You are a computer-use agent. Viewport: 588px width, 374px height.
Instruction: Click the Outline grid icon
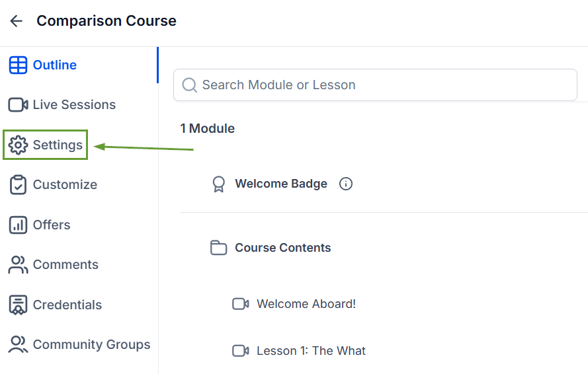[18, 65]
